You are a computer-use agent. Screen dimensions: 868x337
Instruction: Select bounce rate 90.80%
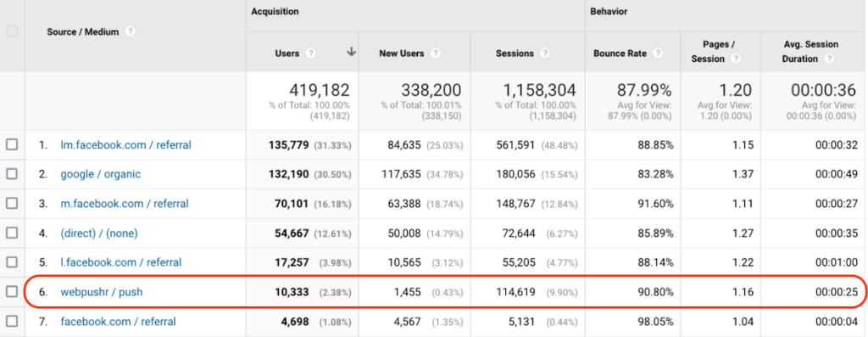[656, 292]
